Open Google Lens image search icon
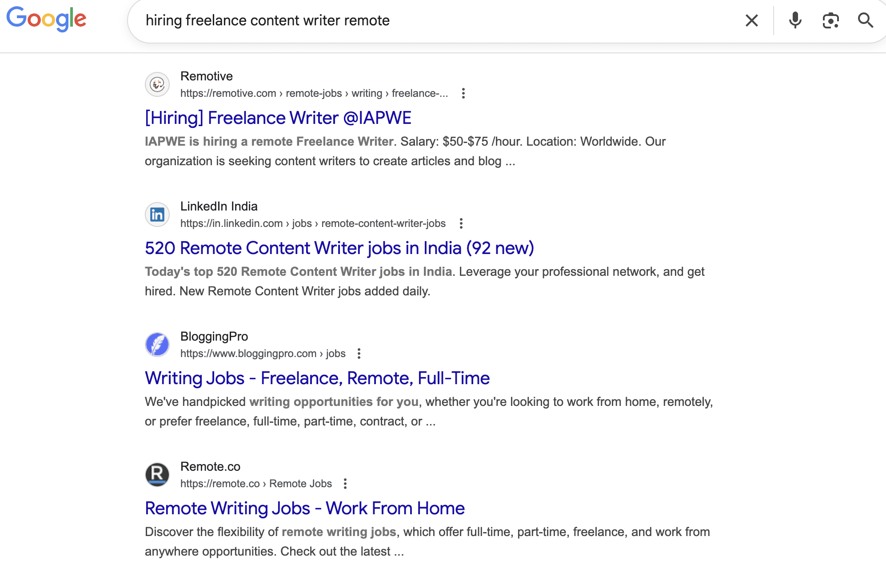The height and width of the screenshot is (588, 886). pos(830,20)
